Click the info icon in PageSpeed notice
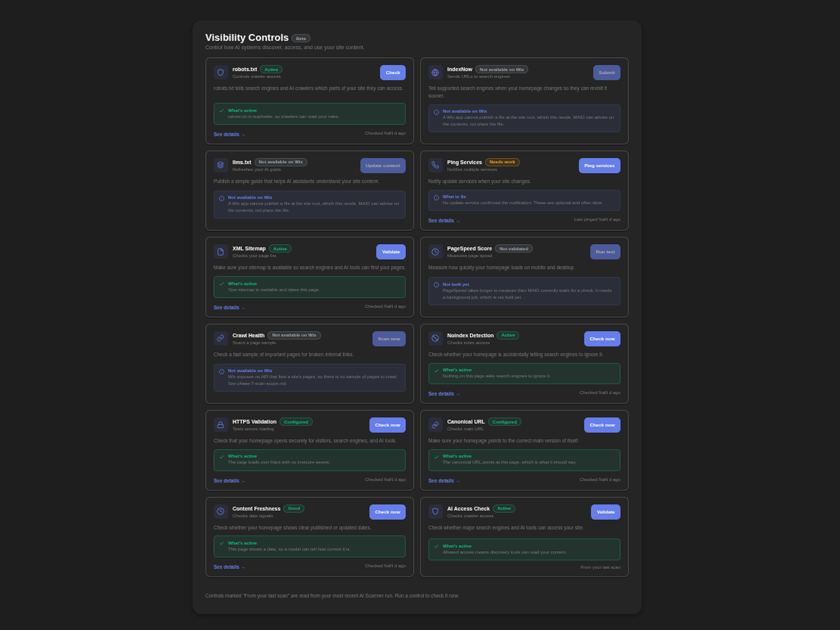Viewport: 840px width, 630px height. tap(436, 285)
